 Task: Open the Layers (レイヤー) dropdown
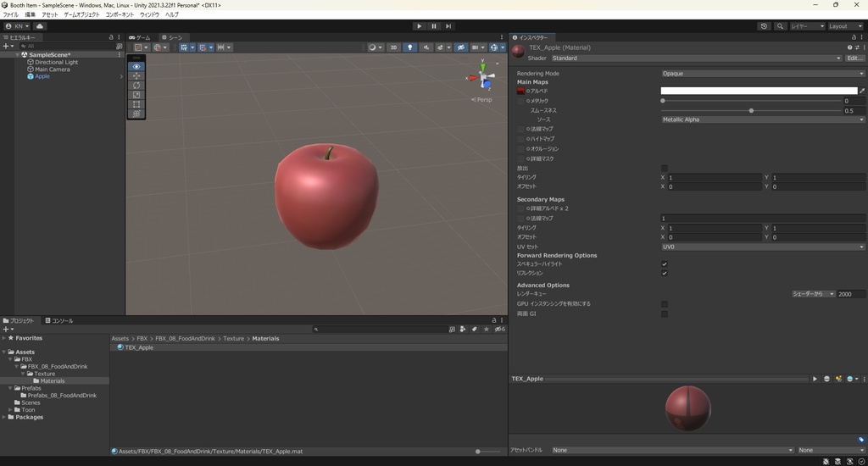pos(807,26)
